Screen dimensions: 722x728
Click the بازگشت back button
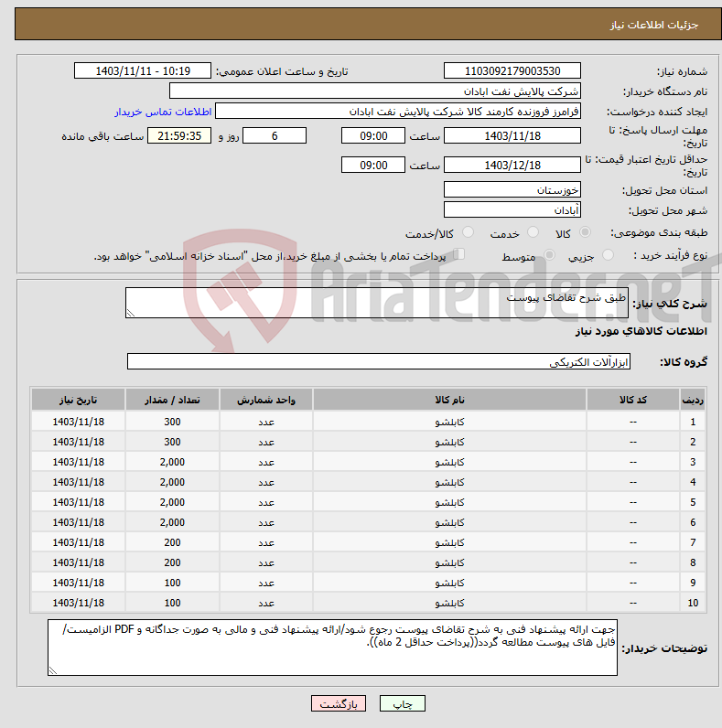pyautogui.click(x=339, y=703)
